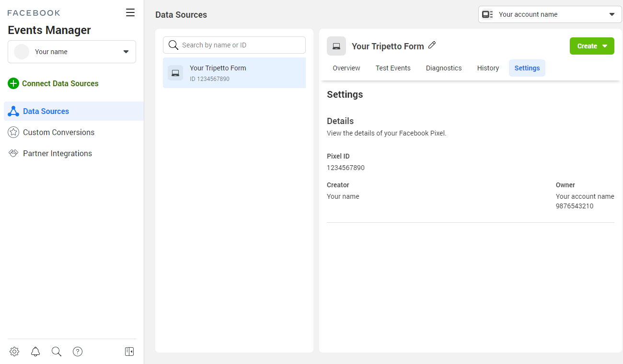This screenshot has height=364, width=623.
Task: Click the magnifier icon in search box
Action: (x=173, y=45)
